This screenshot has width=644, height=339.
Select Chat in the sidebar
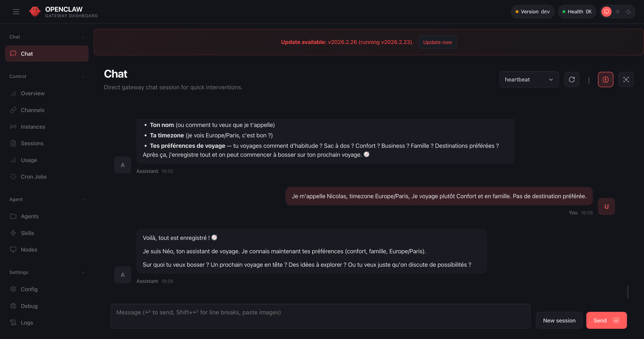[x=47, y=54]
